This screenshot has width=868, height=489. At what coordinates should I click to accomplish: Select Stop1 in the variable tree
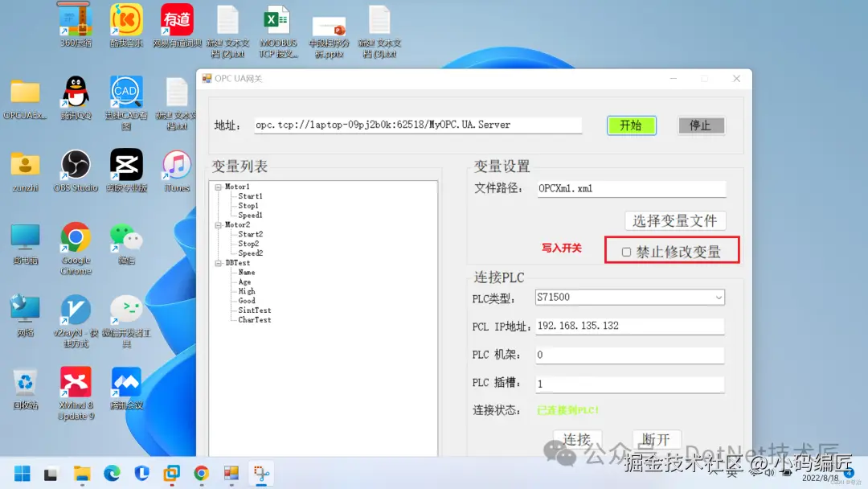[248, 205]
